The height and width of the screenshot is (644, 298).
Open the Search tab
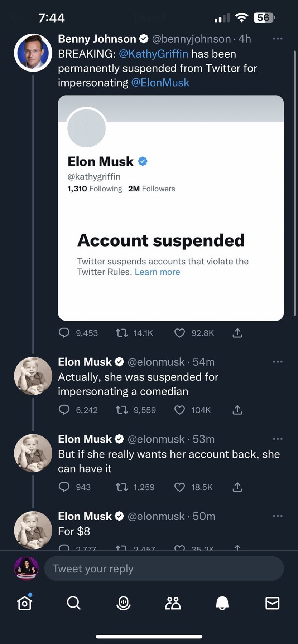click(x=74, y=603)
